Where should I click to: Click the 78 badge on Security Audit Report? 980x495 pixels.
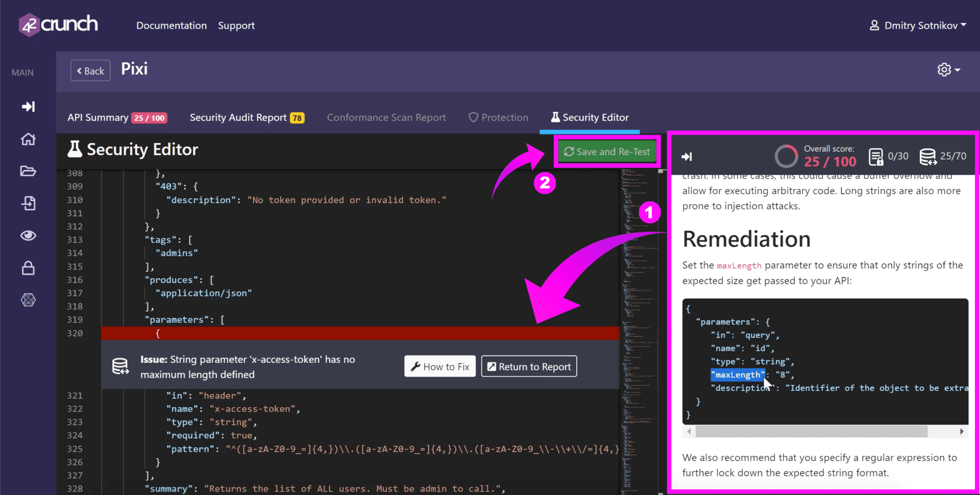(x=297, y=118)
